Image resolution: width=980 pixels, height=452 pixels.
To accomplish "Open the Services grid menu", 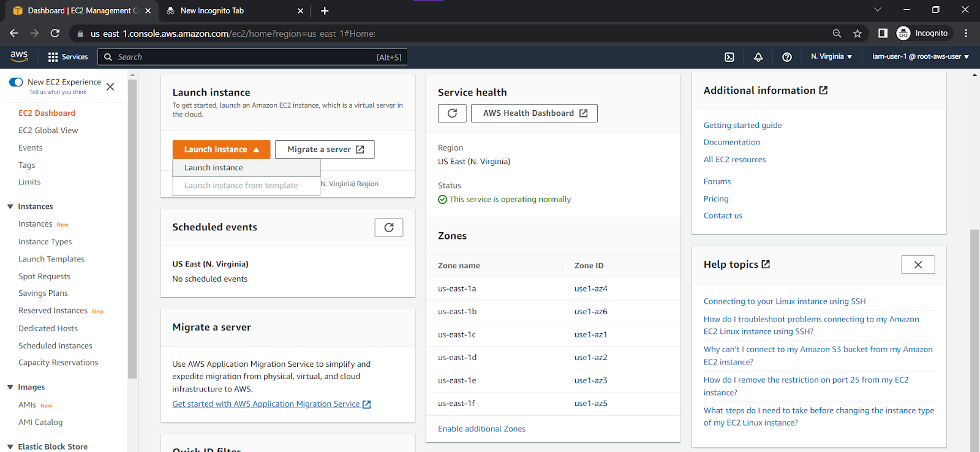I will [x=68, y=57].
